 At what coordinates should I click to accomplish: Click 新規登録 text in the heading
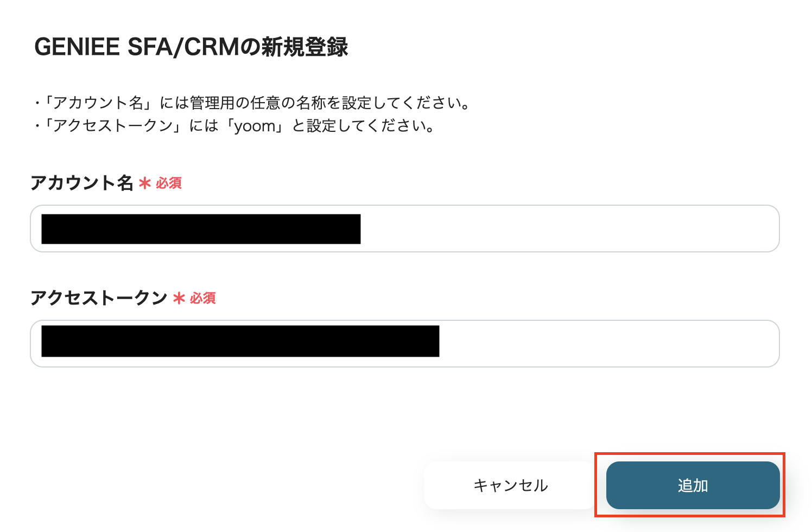[x=304, y=47]
